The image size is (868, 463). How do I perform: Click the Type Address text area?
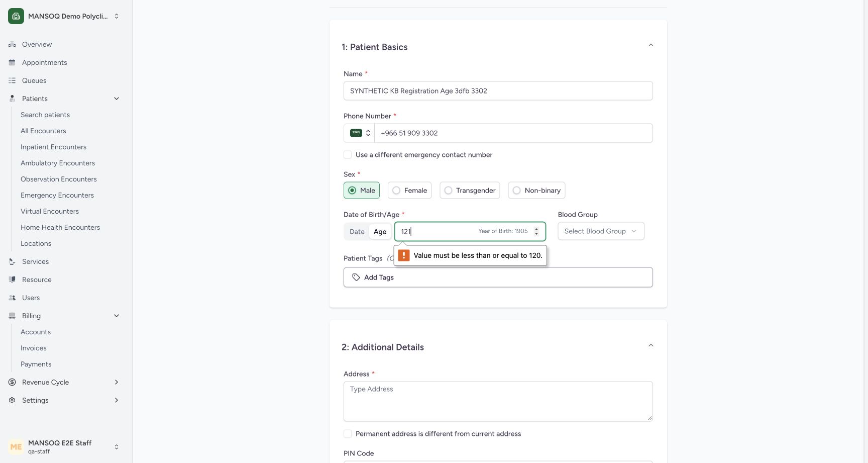(498, 401)
